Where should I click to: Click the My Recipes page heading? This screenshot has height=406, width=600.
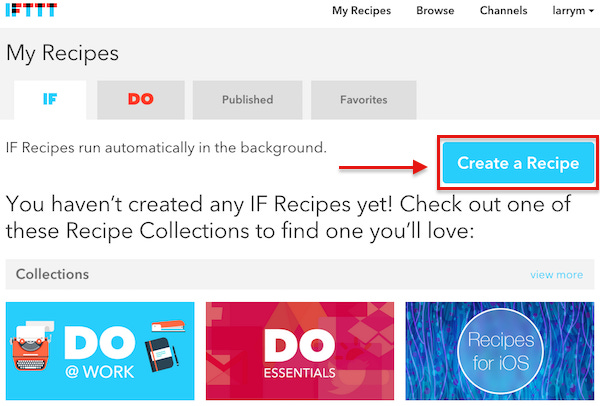point(62,53)
